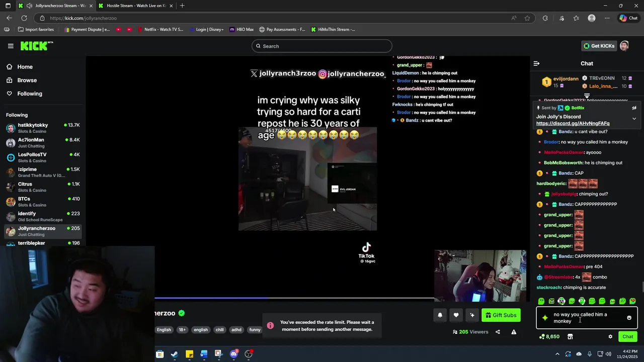This screenshot has width=644, height=362.
Task: Open Microsoft Store from the taskbar
Action: (x=159, y=354)
